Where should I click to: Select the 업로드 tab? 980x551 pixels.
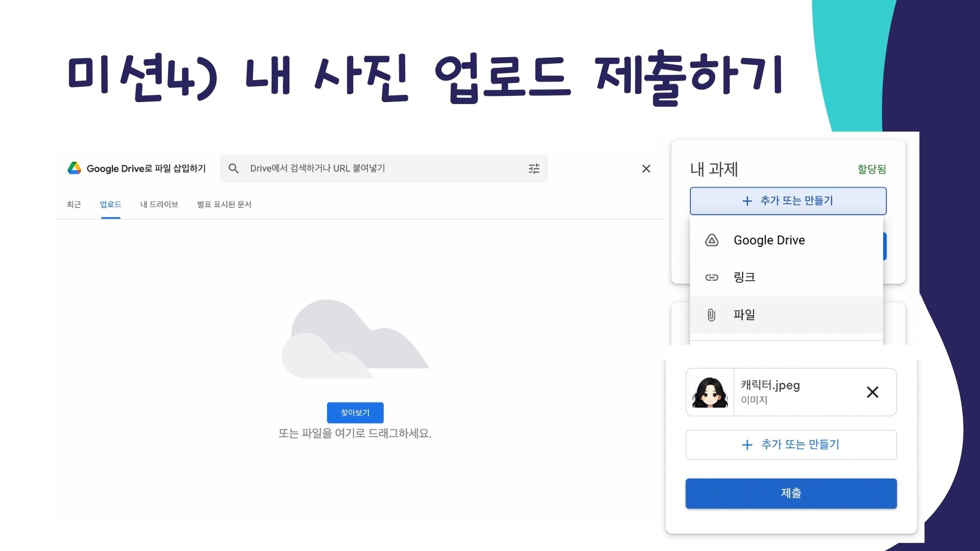tap(110, 205)
